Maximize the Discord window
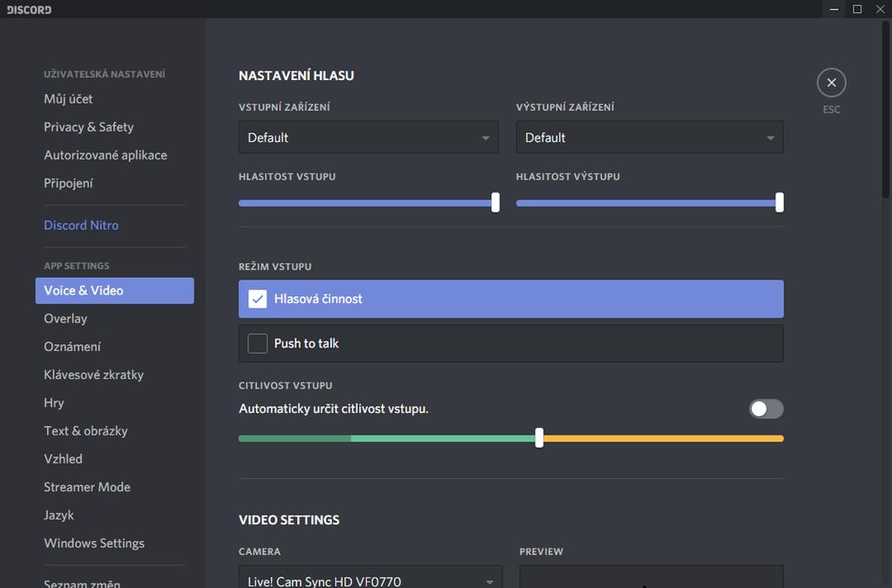This screenshot has width=892, height=588. [x=857, y=9]
